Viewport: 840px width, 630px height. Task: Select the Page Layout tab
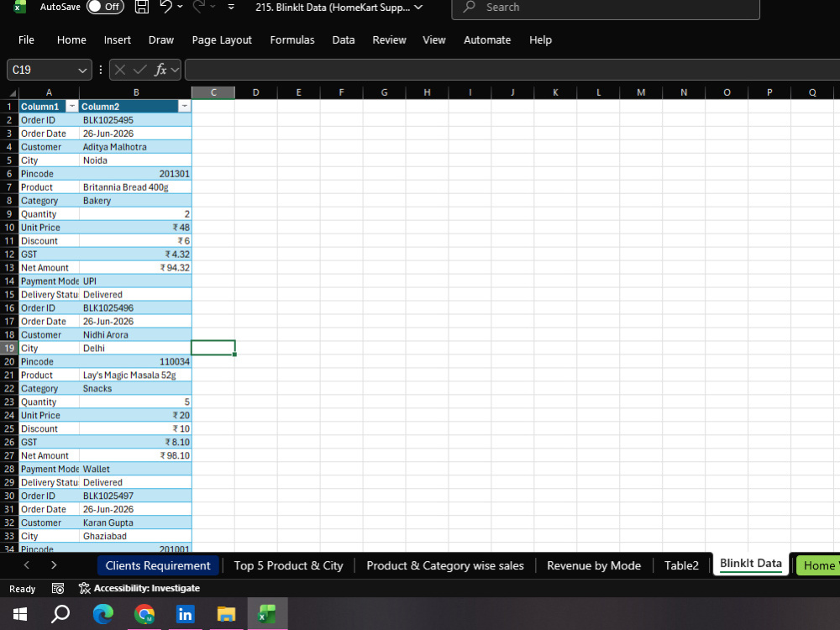222,40
